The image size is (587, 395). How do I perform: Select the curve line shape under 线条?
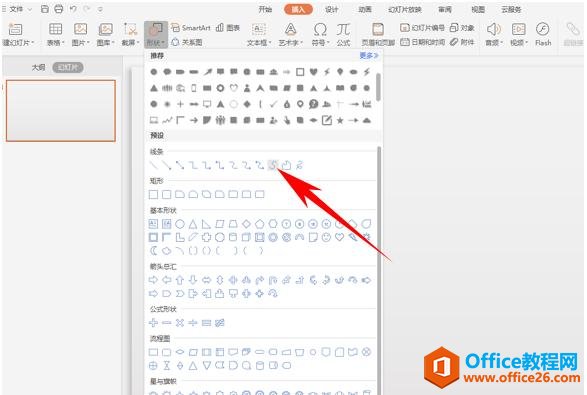pos(273,165)
